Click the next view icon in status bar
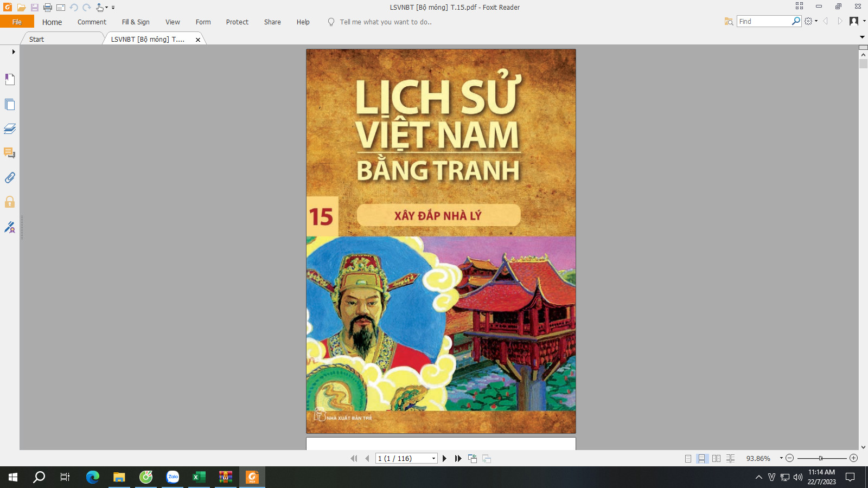Viewport: 868px width, 488px height. tap(487, 458)
